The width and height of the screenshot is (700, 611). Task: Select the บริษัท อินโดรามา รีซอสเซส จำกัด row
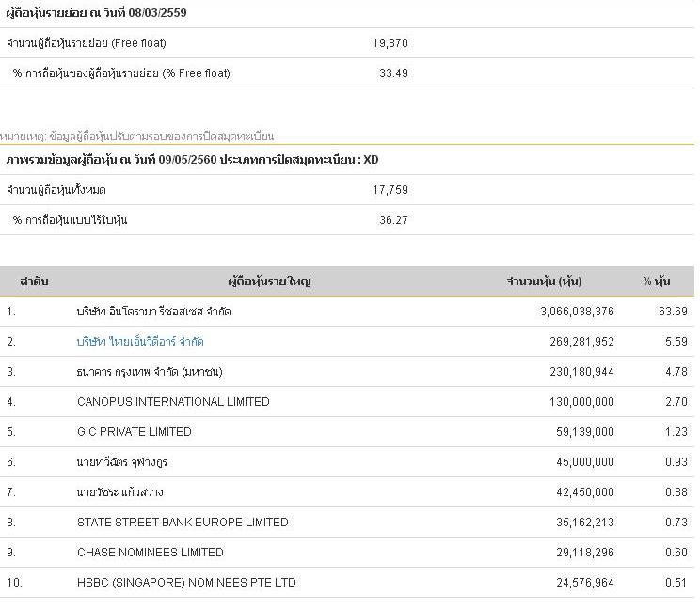coord(154,312)
